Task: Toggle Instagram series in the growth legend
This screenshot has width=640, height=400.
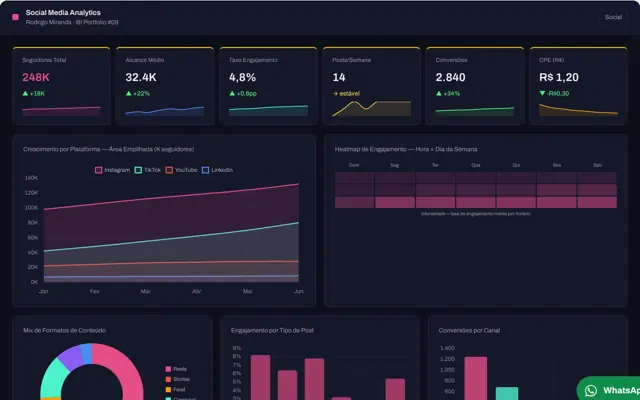Action: tap(112, 170)
